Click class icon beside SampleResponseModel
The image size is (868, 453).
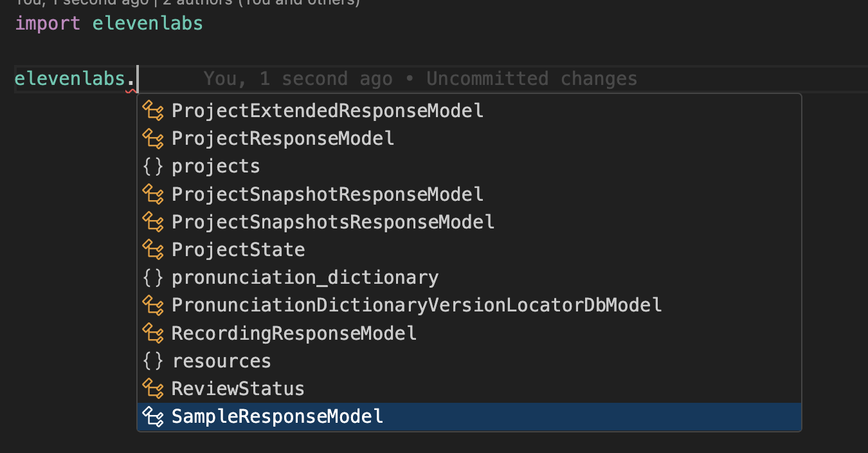153,416
